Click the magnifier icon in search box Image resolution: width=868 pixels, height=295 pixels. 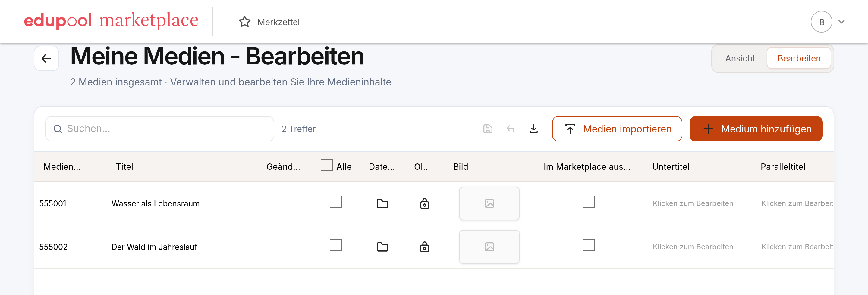(58, 129)
